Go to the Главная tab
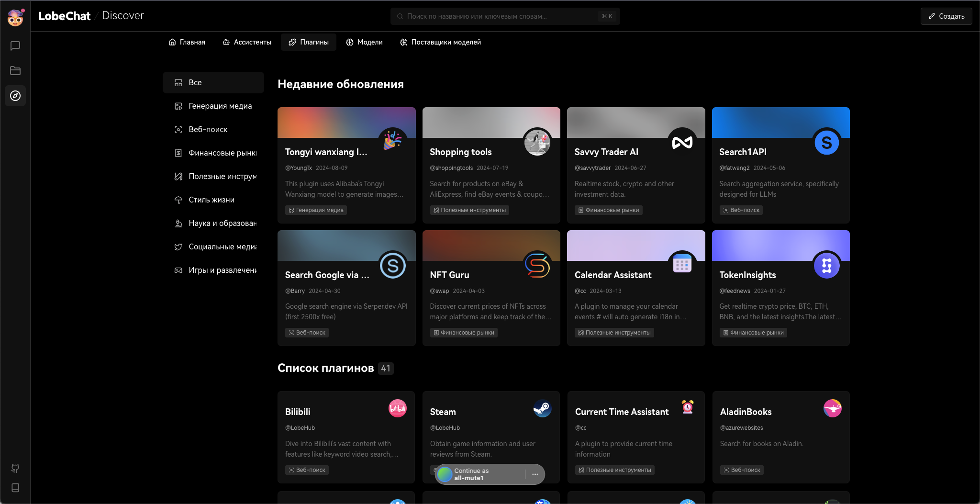Screen dimensions: 980x504 click(187, 42)
